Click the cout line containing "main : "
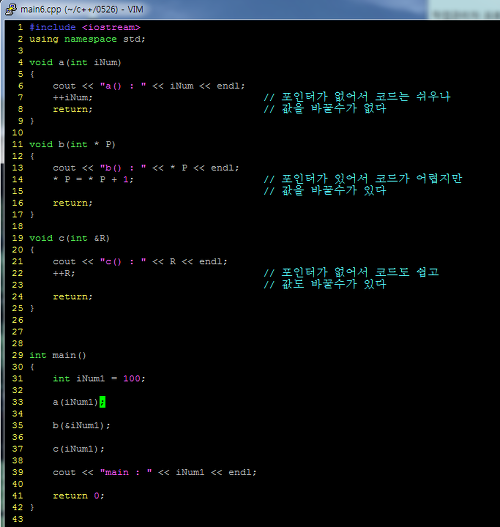This screenshot has height=527, width=500. tap(154, 472)
